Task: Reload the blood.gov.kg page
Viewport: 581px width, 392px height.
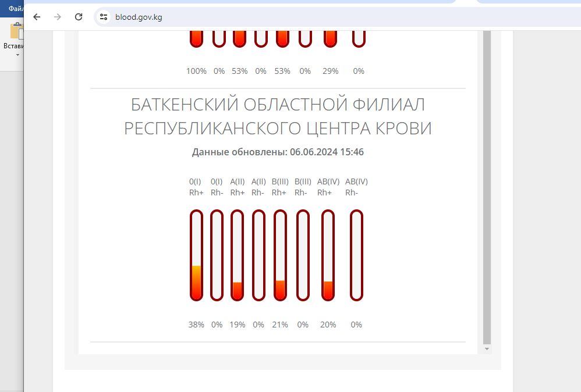Action: (x=78, y=17)
